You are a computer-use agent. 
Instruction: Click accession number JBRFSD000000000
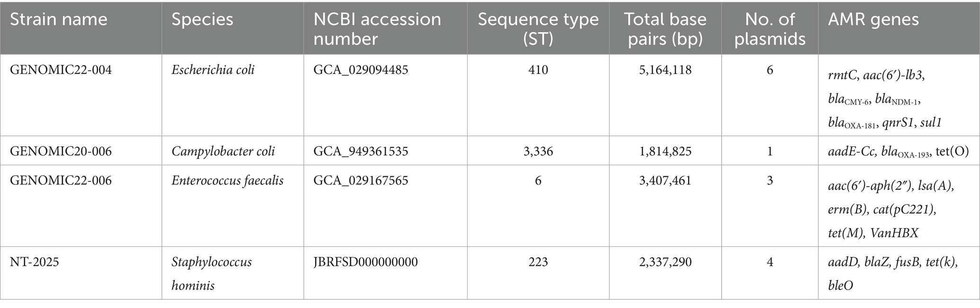pos(365,262)
